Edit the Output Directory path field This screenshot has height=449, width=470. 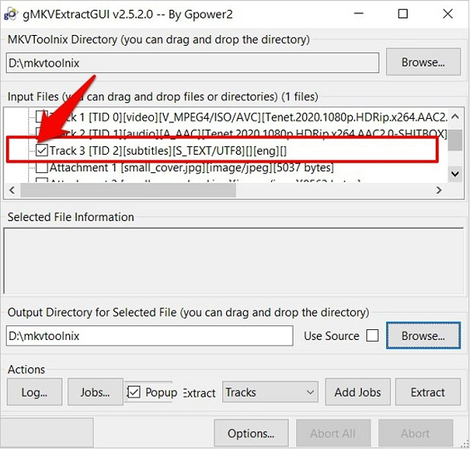(x=149, y=336)
